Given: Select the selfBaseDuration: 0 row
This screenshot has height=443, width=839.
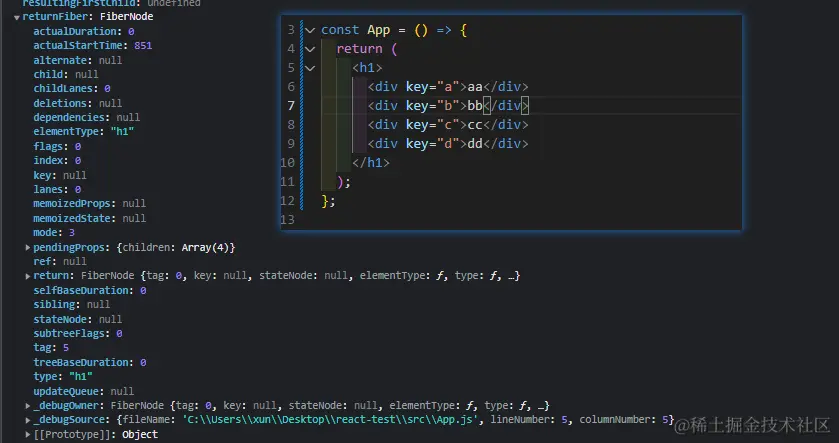Looking at the screenshot, I should (90, 291).
